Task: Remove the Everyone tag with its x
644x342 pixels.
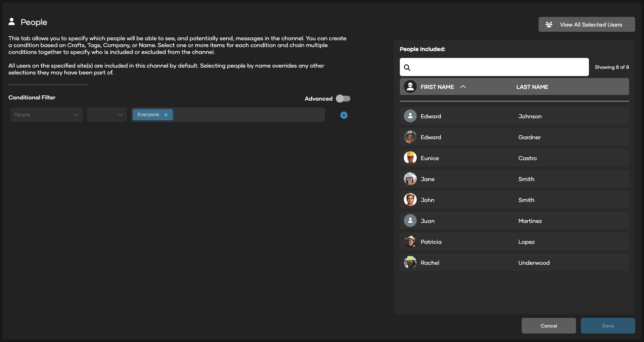Action: click(x=166, y=115)
